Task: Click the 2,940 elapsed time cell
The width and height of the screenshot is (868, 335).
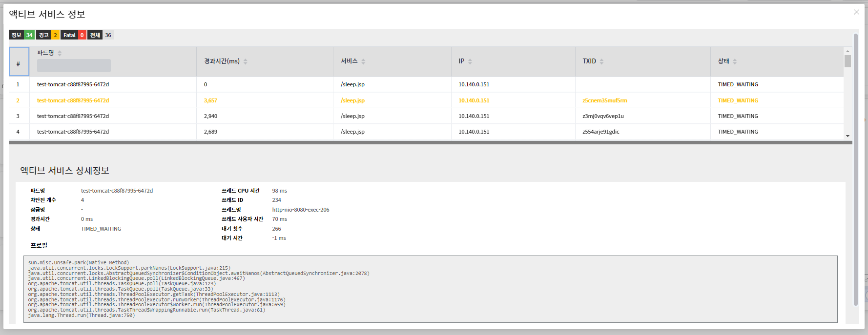Action: click(210, 116)
